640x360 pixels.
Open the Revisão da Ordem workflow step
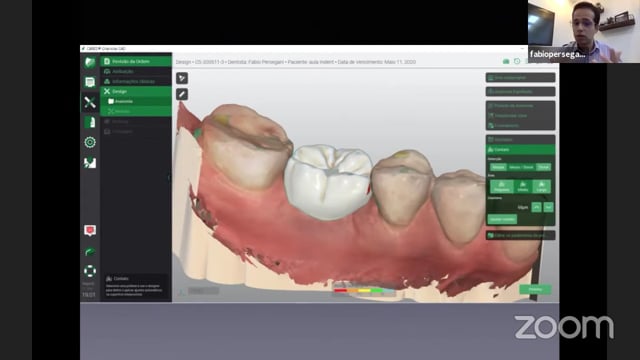tap(136, 61)
